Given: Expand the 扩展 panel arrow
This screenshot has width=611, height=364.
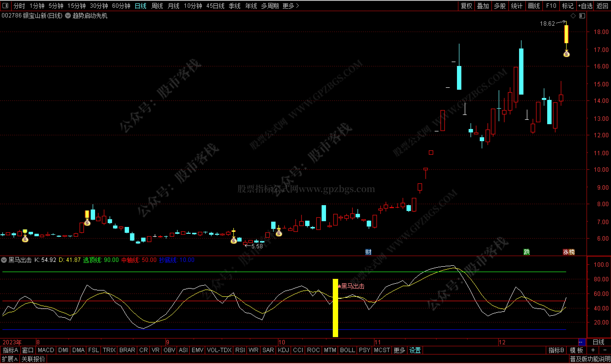Looking at the screenshot, I should tap(10, 359).
